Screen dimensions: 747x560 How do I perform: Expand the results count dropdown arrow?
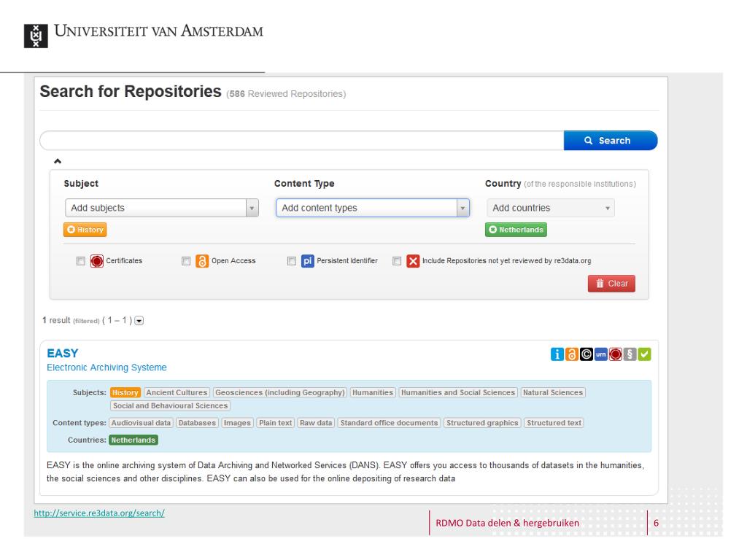tap(139, 321)
